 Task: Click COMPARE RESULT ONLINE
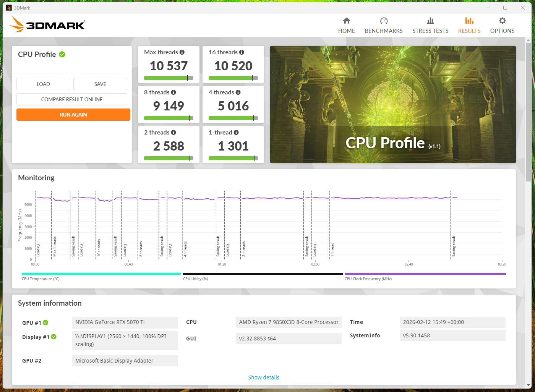(72, 99)
